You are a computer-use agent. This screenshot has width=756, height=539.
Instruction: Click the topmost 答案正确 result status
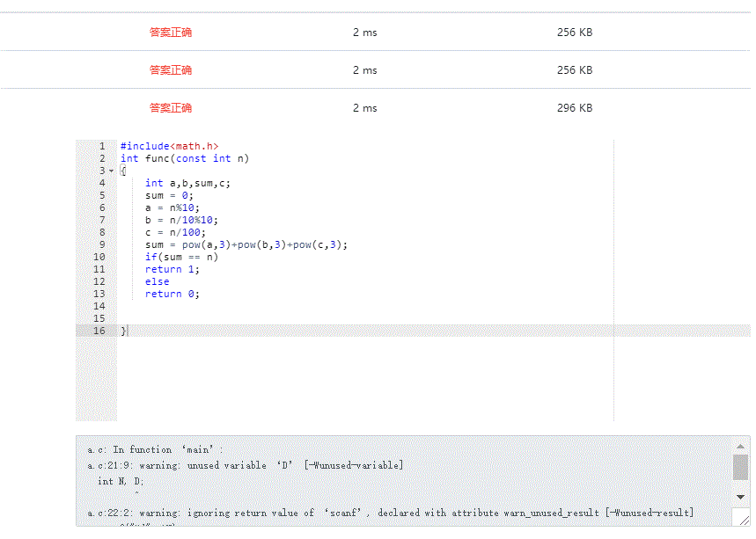pos(171,33)
